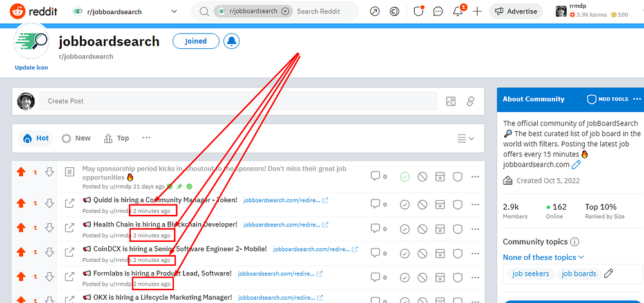Open the chat bubble icon
644x303 pixels.
[438, 12]
